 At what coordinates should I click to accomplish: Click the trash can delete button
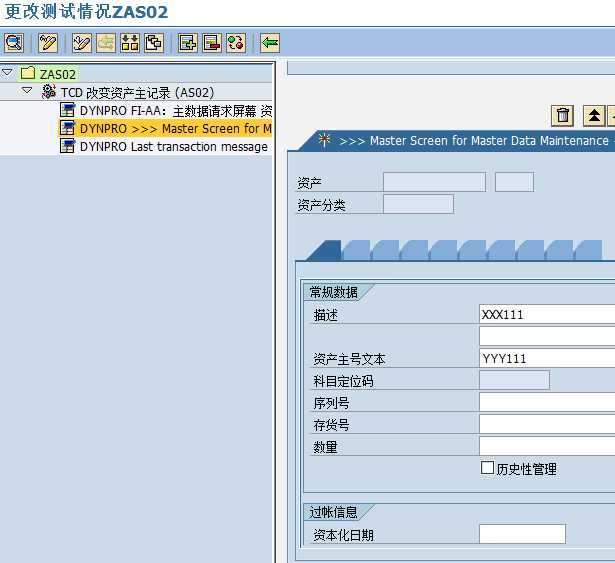point(562,116)
